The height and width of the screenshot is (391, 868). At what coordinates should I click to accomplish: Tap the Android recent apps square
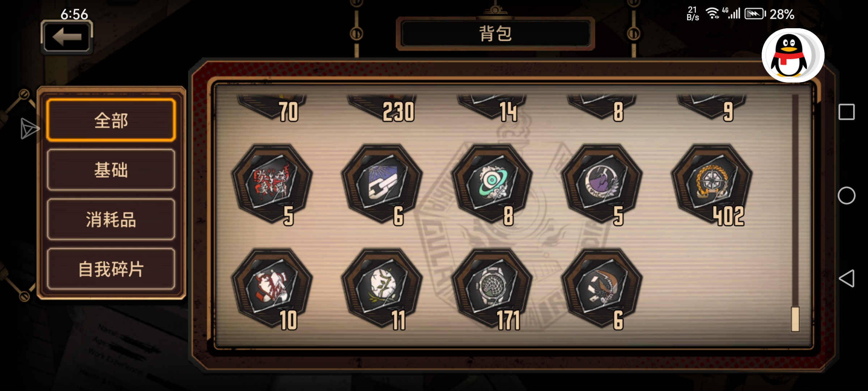tap(846, 112)
